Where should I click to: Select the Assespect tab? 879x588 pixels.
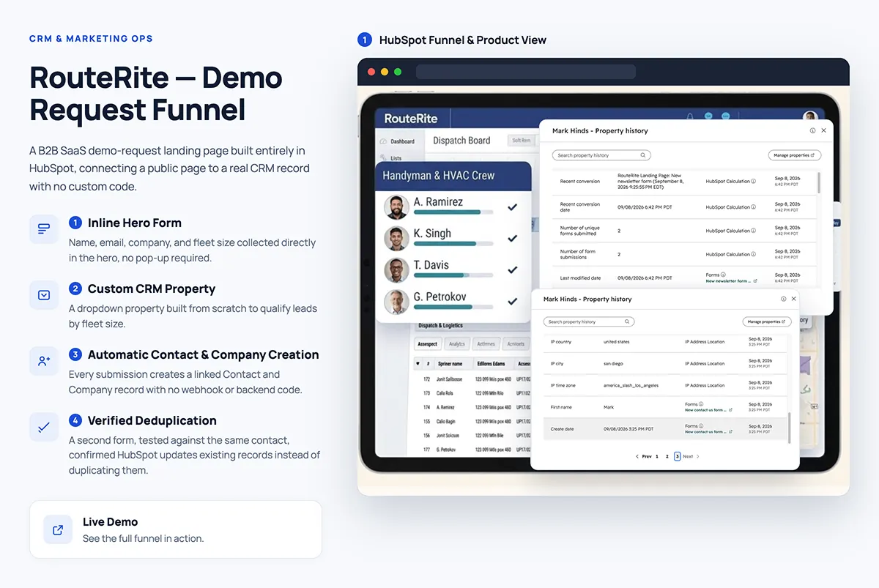click(427, 343)
